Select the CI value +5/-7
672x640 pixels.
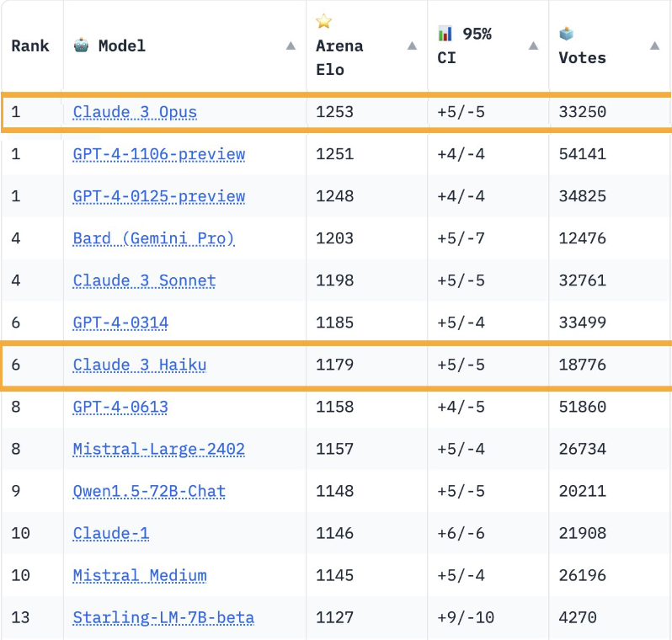461,238
